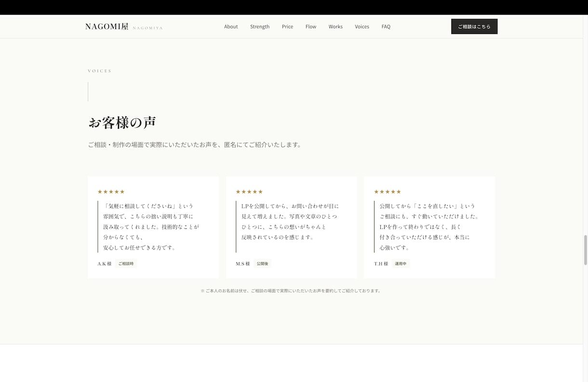Click the NAGOMIYA subtitle beside the logo

tap(147, 28)
